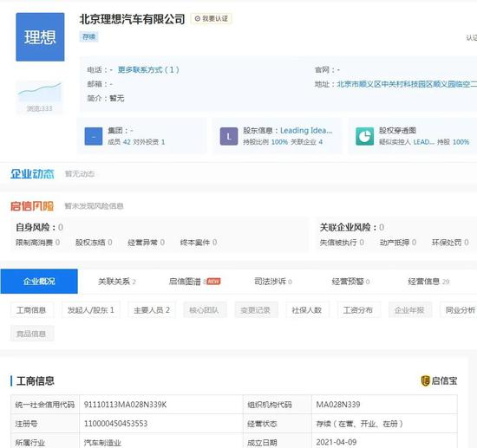
Task: Click 动产抵押 0 risk item
Action: [x=398, y=243]
